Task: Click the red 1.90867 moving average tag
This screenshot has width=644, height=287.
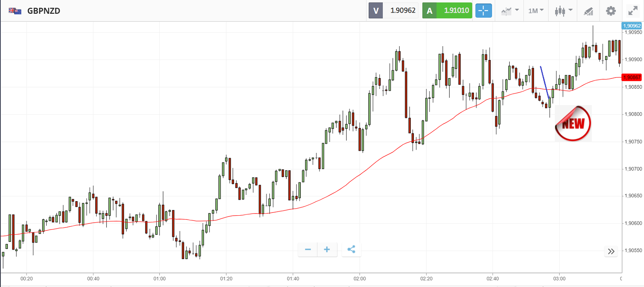Action: [x=632, y=77]
